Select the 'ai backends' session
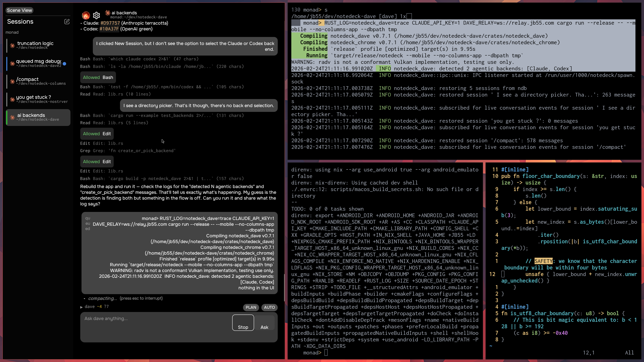The width and height of the screenshot is (644, 362). click(x=38, y=117)
